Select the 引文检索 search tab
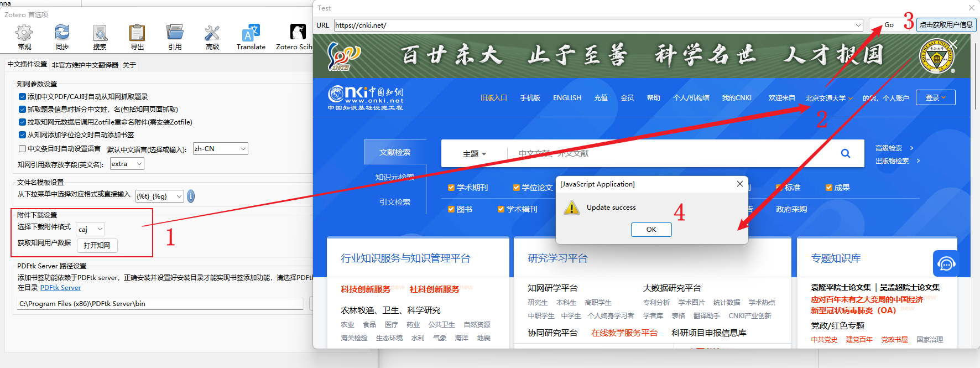Image resolution: width=980 pixels, height=368 pixels. click(x=395, y=202)
